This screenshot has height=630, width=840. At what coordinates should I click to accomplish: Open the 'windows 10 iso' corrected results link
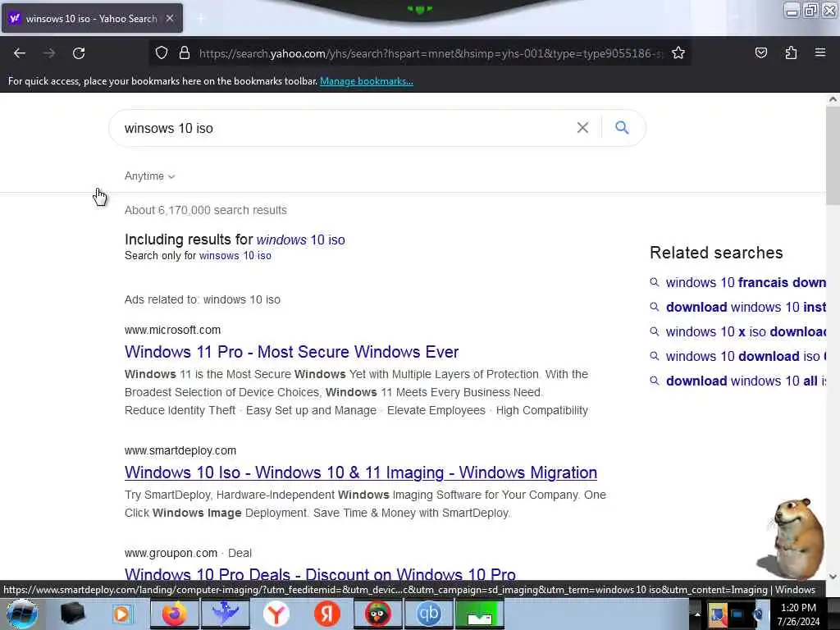point(300,240)
